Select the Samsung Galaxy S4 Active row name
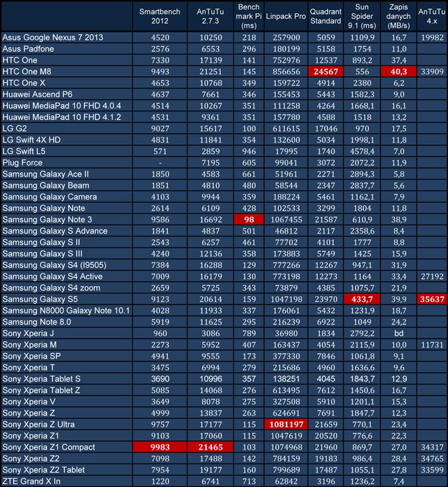The width and height of the screenshot is (448, 487). (52, 276)
